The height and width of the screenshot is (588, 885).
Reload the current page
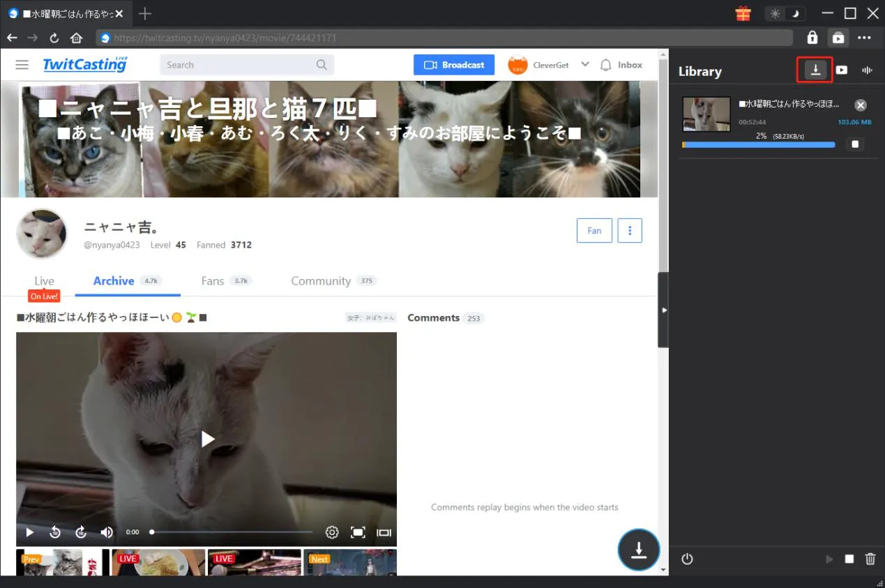54,38
